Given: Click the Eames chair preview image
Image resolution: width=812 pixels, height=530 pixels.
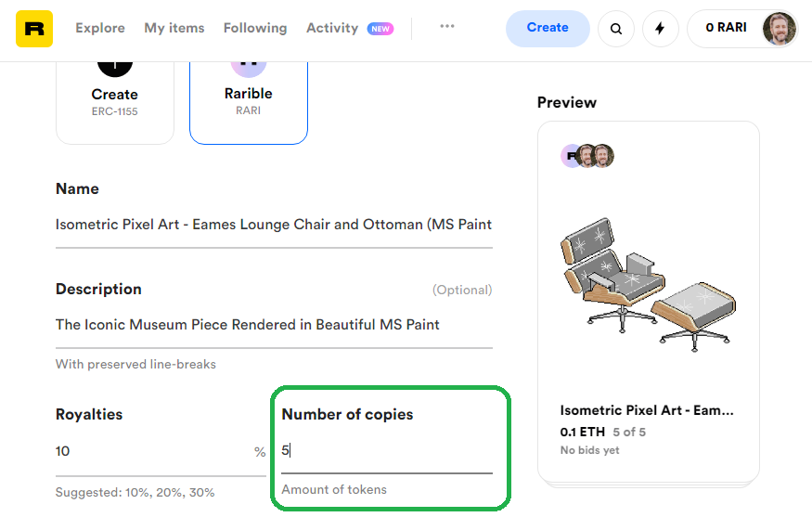Looking at the screenshot, I should click(x=648, y=284).
